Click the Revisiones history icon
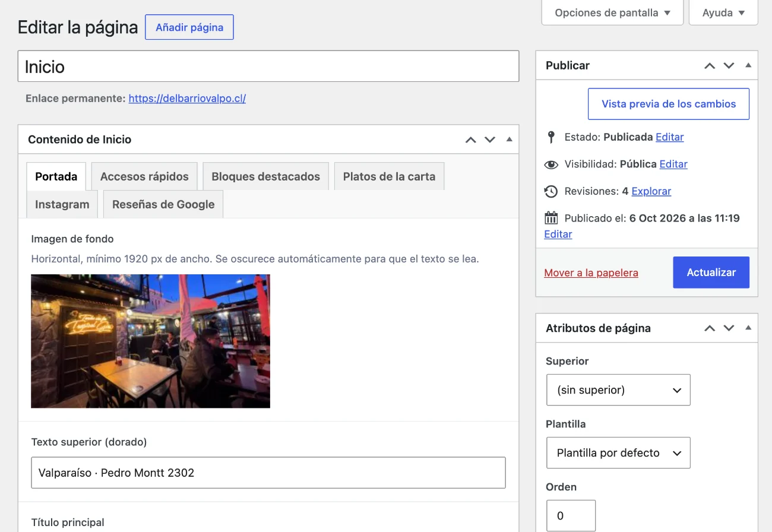 pyautogui.click(x=551, y=191)
